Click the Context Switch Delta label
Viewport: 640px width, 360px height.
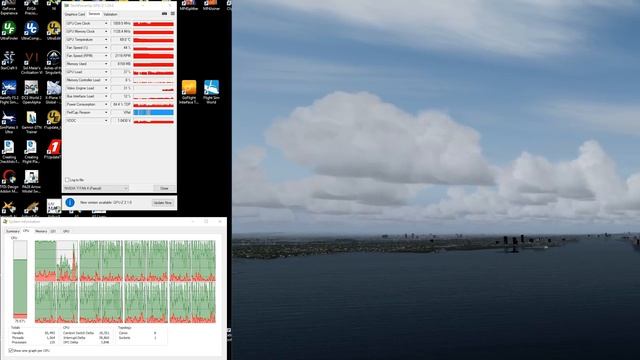(79, 333)
